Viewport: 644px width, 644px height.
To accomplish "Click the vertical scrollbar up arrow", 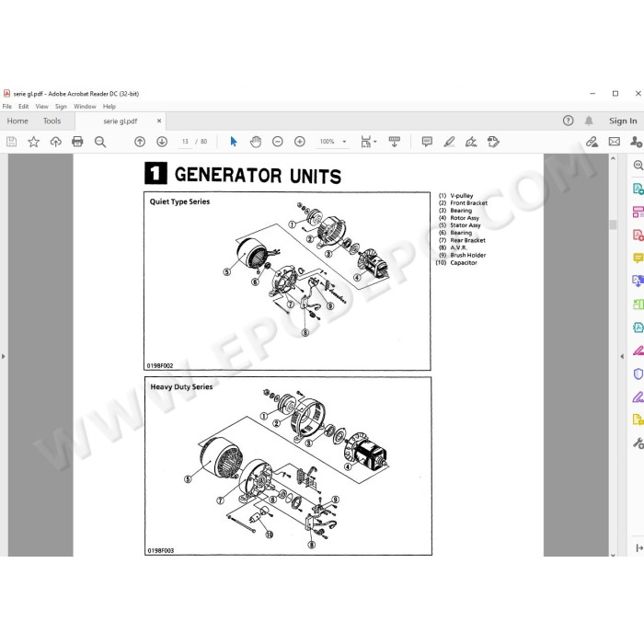I will [613, 158].
